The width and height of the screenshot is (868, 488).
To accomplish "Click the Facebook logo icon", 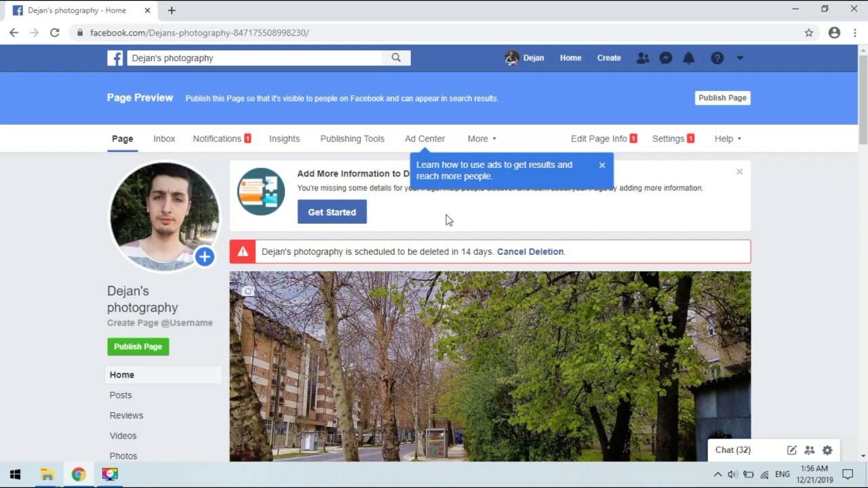I will pos(115,58).
